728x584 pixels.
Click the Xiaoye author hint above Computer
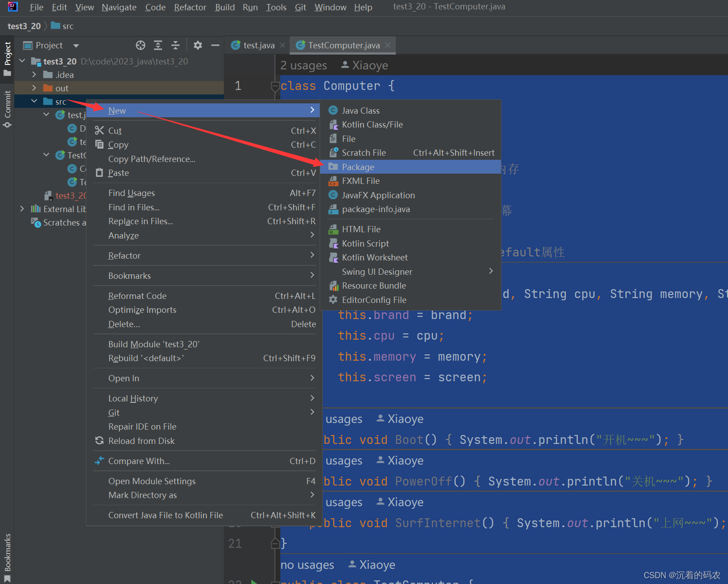tap(365, 65)
